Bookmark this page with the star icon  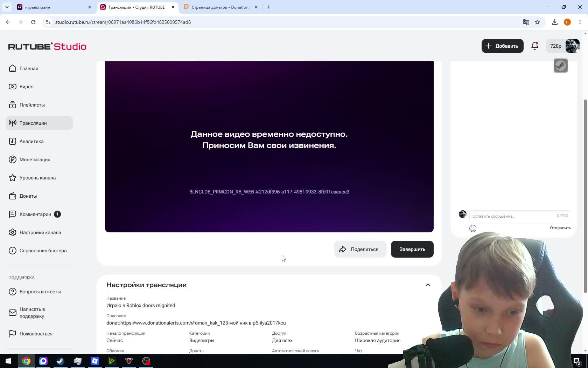(x=537, y=22)
